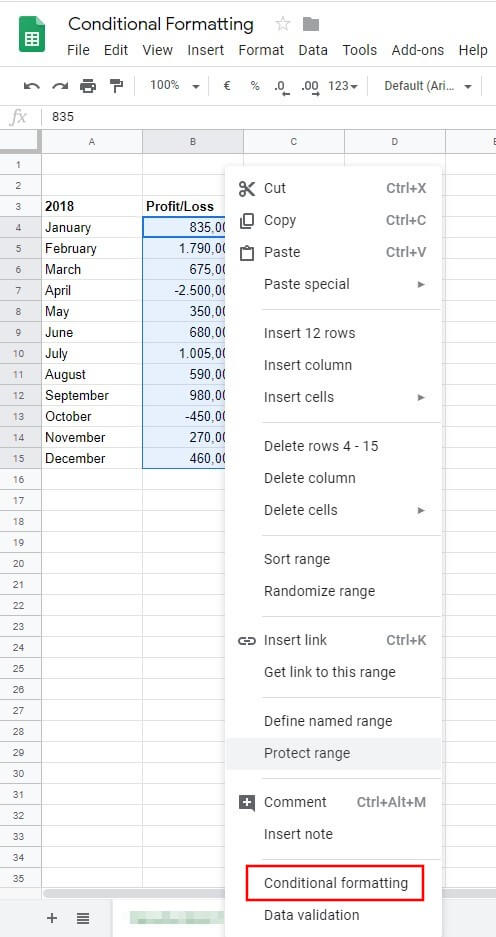Viewport: 496px width, 937px height.
Task: Open the Format menu
Action: [261, 50]
